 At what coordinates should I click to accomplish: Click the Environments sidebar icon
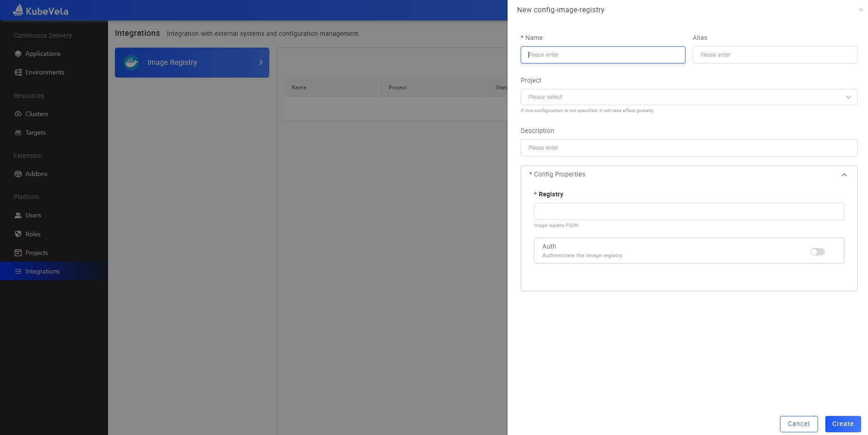(18, 72)
